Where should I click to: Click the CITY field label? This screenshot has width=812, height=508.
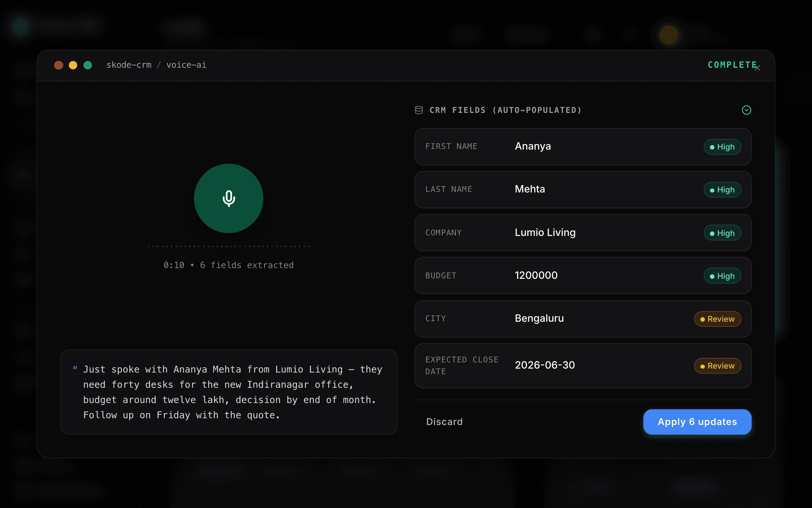pyautogui.click(x=436, y=319)
